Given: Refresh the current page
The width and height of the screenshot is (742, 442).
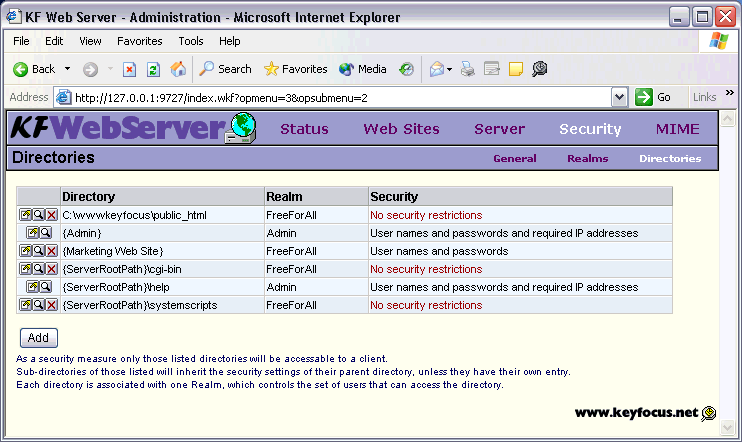Looking at the screenshot, I should click(153, 70).
